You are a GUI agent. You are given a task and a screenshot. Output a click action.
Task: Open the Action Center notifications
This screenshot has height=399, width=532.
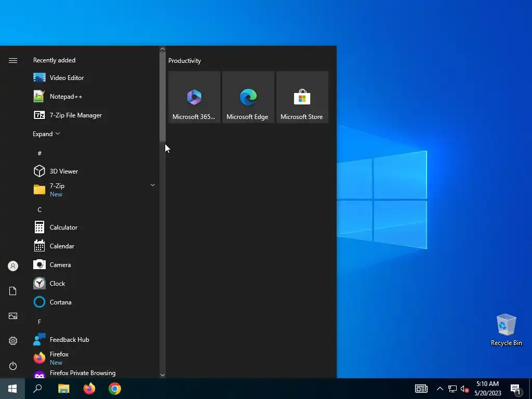tap(516, 389)
